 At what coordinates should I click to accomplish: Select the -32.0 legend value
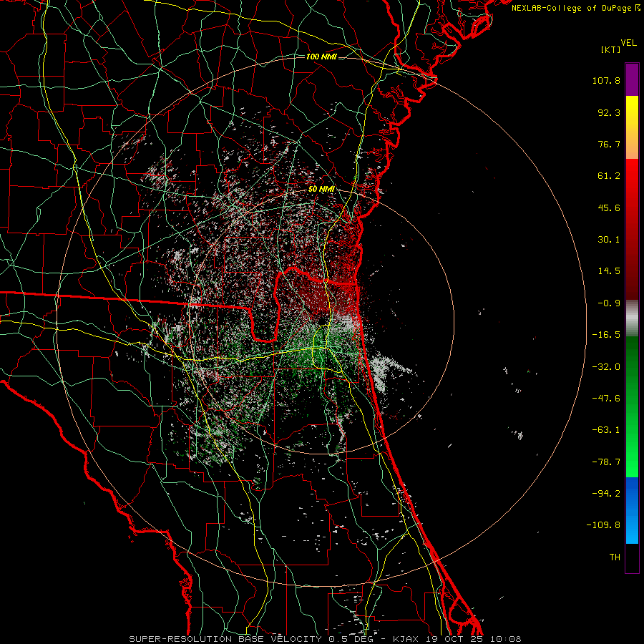pos(606,367)
